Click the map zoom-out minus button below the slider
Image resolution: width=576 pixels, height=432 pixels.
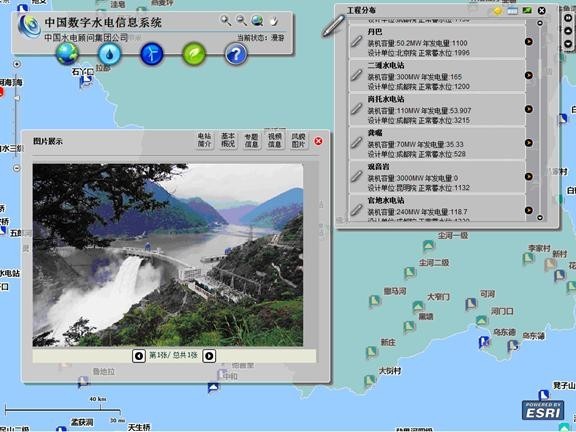point(17,168)
